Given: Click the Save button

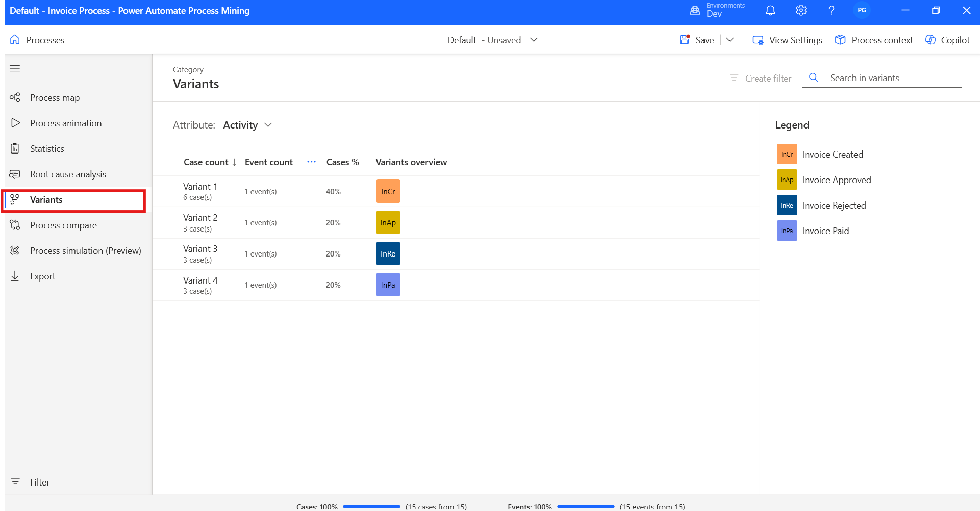Looking at the screenshot, I should (697, 40).
